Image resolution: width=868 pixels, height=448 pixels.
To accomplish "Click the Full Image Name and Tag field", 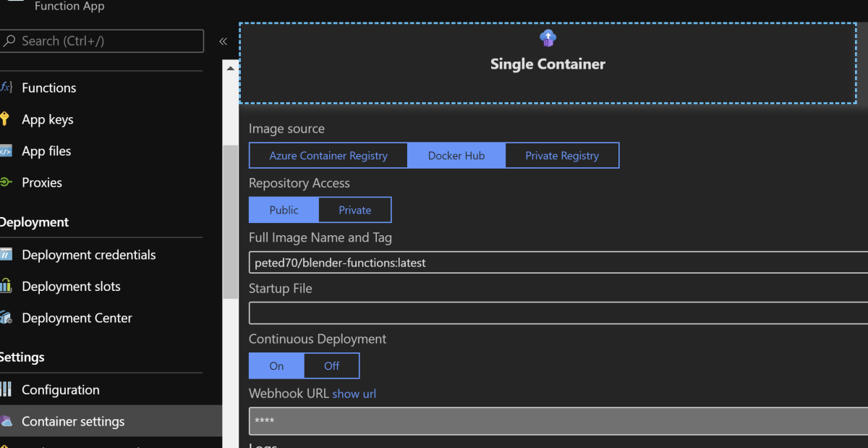I will tap(558, 263).
